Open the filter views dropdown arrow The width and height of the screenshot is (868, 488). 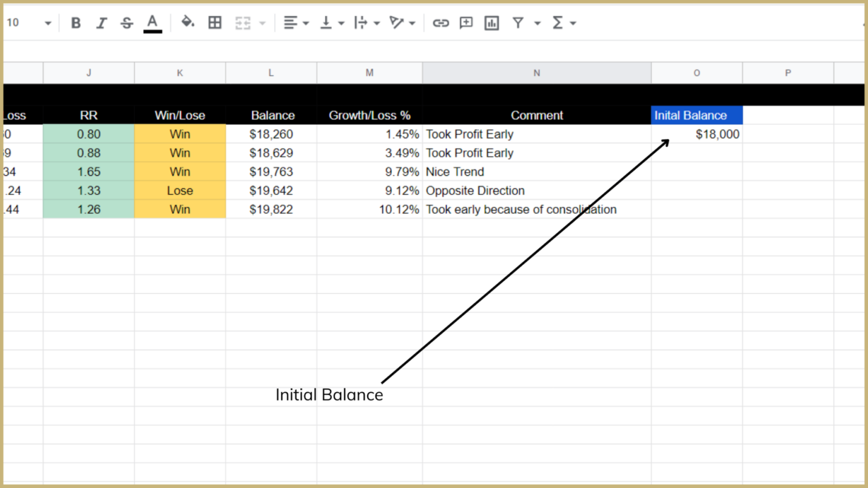tap(538, 23)
